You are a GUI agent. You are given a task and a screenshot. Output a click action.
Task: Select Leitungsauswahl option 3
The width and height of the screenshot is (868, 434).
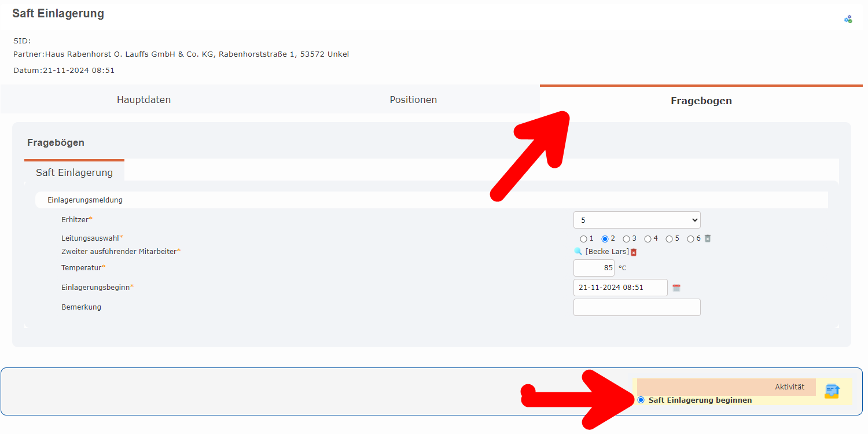point(626,239)
